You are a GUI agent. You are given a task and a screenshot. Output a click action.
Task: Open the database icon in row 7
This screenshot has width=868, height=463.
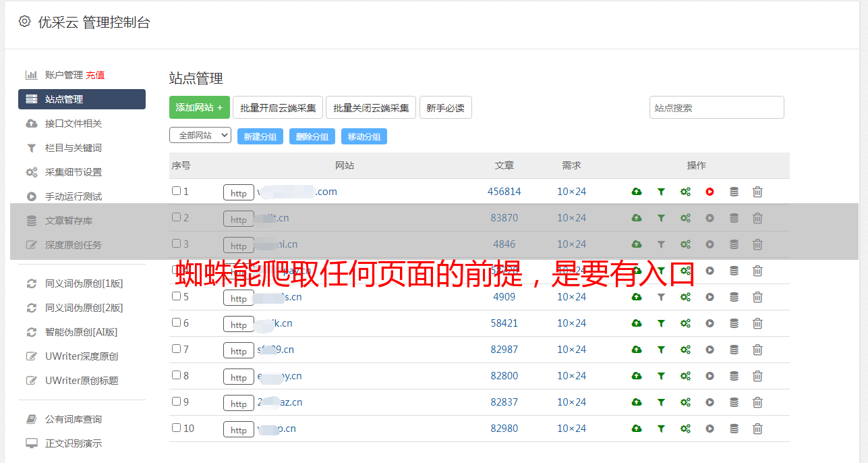[x=734, y=350]
